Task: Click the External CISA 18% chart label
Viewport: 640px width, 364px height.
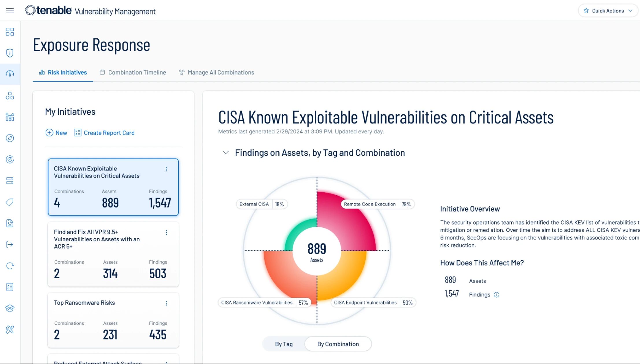Action: 262,204
